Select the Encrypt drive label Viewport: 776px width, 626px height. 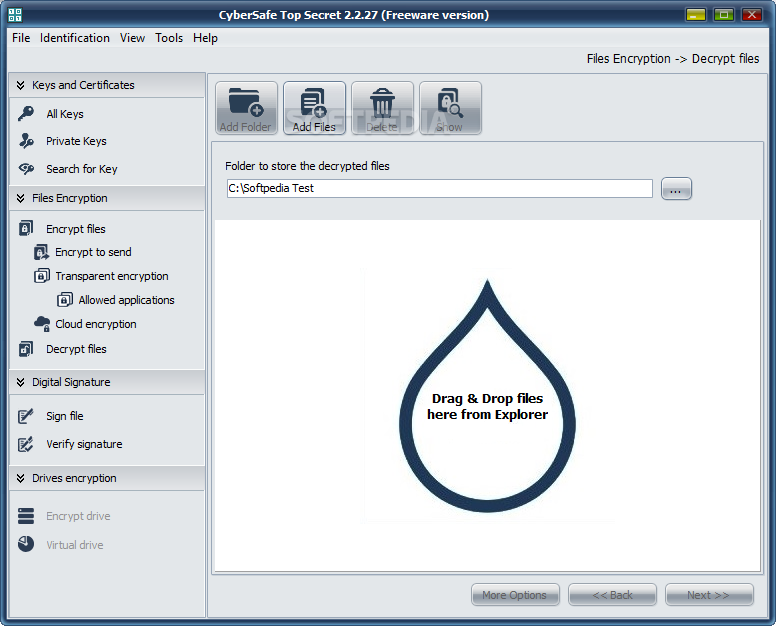pos(78,516)
